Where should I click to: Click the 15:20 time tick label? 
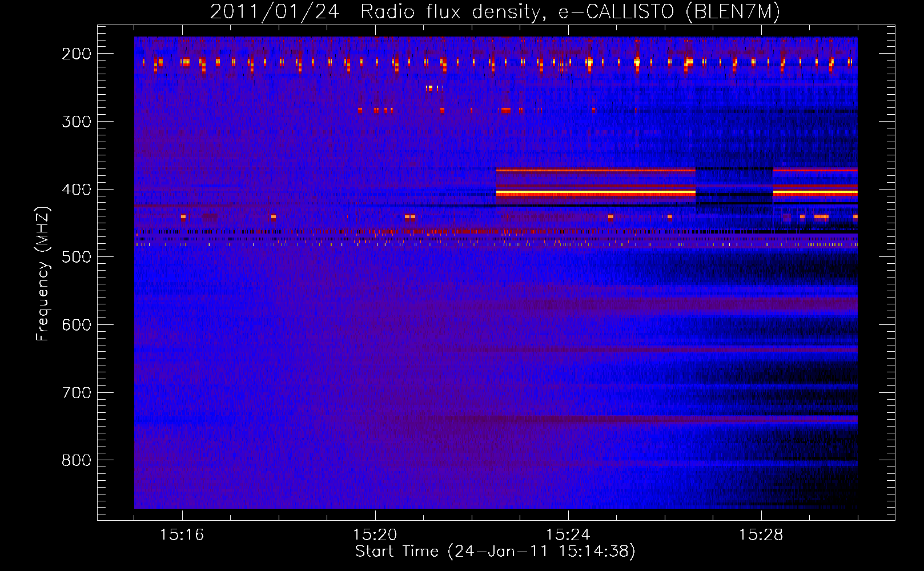click(375, 534)
